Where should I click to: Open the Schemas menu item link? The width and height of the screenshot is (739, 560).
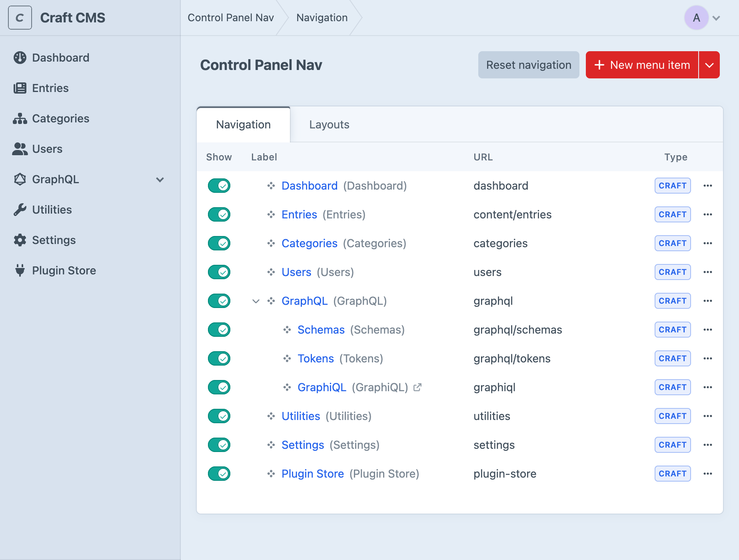tap(321, 330)
